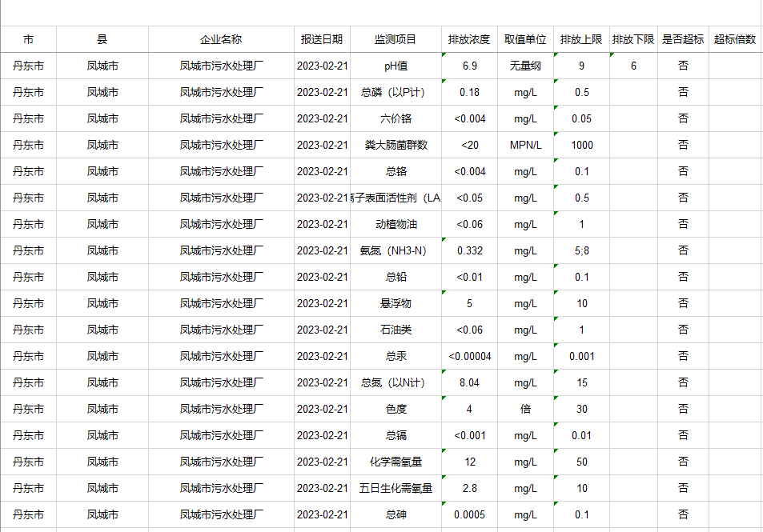
Task: Select the header cell 报送日期
Action: 322,39
